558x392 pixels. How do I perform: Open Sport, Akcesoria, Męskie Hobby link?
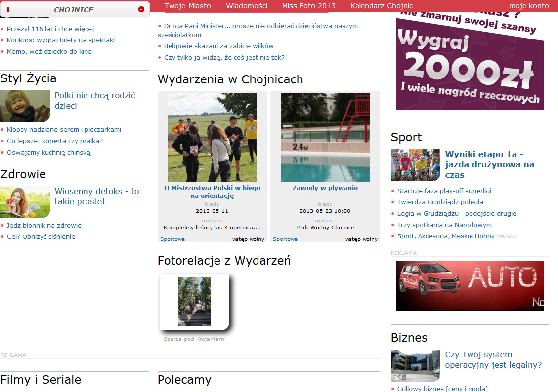[446, 236]
